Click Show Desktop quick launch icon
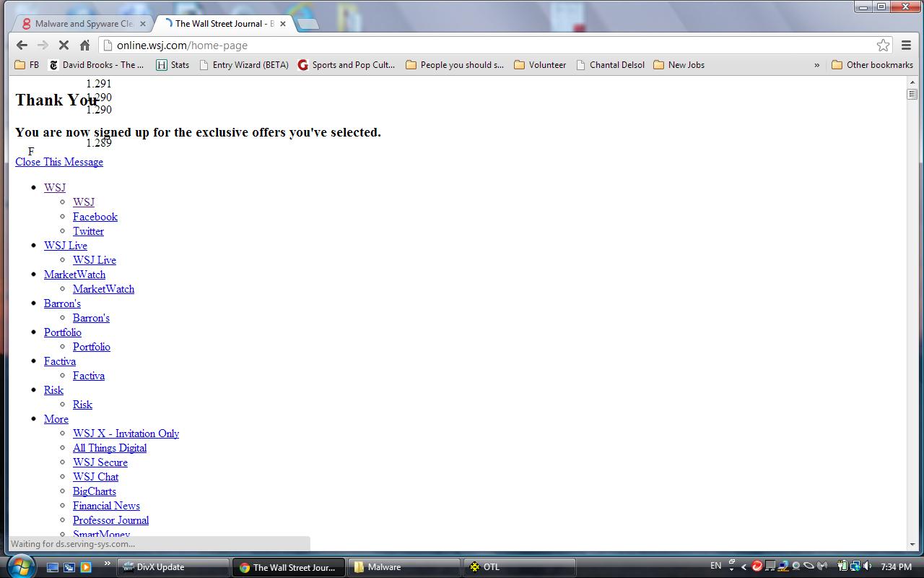Image resolution: width=924 pixels, height=578 pixels. click(x=53, y=567)
